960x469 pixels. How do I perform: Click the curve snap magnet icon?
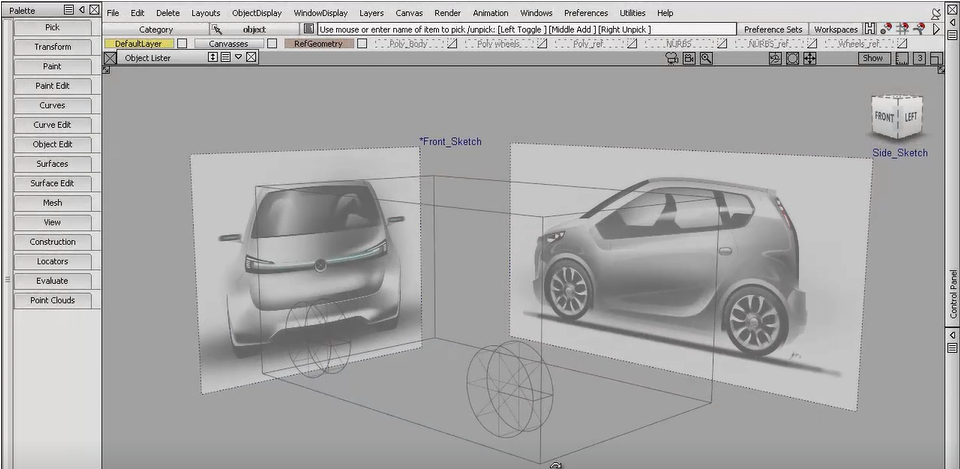click(919, 29)
